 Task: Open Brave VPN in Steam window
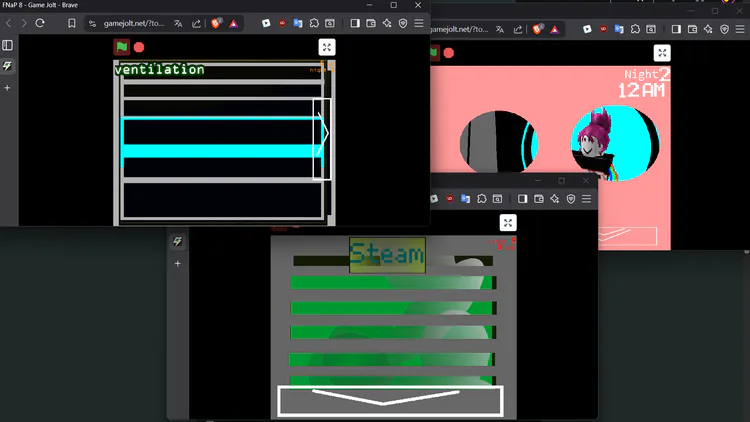[571, 199]
